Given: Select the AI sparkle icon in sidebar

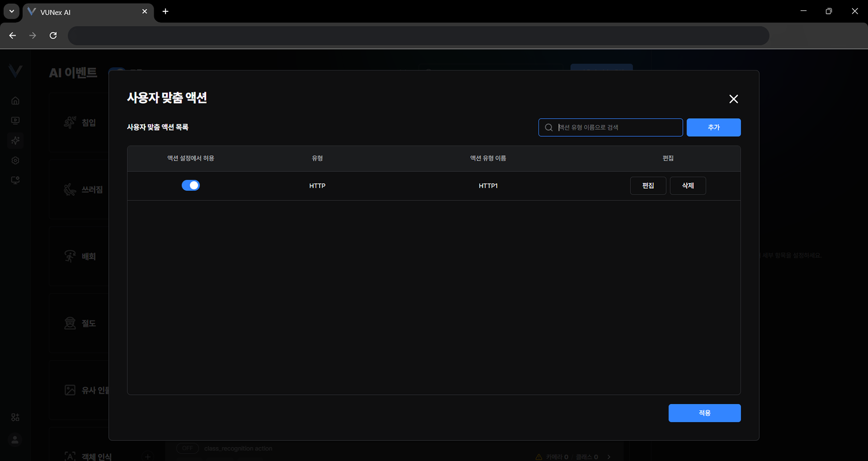Looking at the screenshot, I should [x=15, y=141].
